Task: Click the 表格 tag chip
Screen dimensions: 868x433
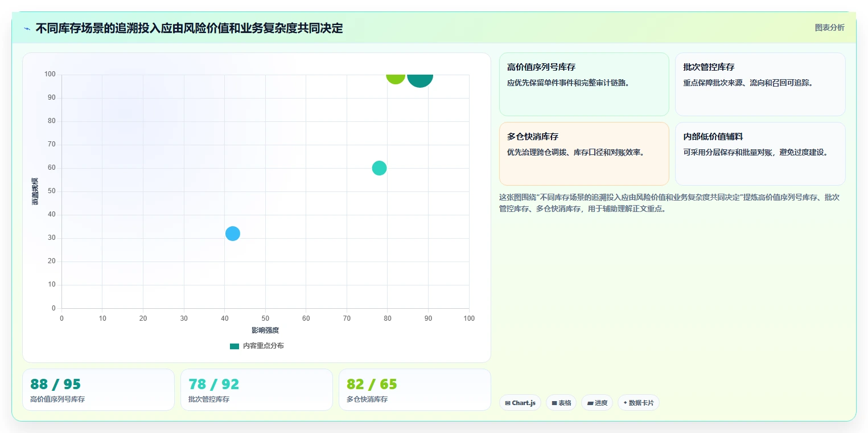Action: pos(561,403)
